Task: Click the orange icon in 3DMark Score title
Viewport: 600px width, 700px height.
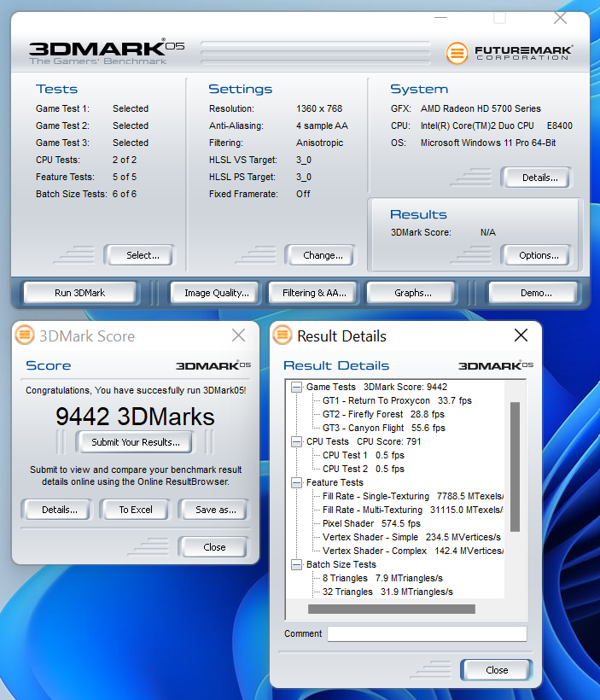Action: tap(25, 335)
